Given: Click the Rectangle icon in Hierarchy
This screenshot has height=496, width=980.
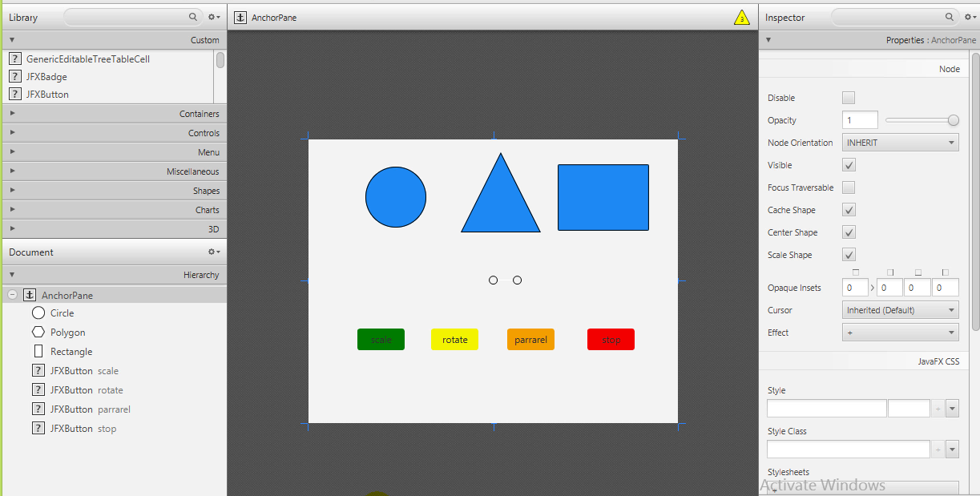Looking at the screenshot, I should (38, 352).
